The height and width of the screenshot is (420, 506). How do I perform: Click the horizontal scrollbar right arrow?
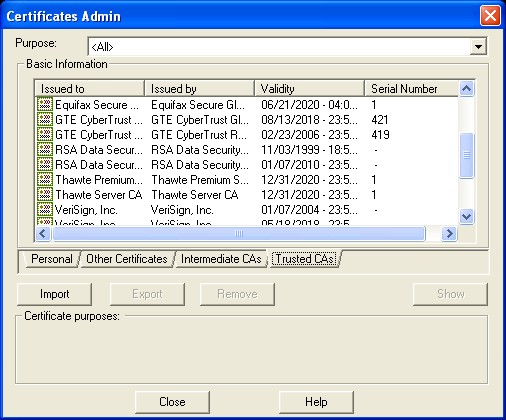pyautogui.click(x=449, y=234)
